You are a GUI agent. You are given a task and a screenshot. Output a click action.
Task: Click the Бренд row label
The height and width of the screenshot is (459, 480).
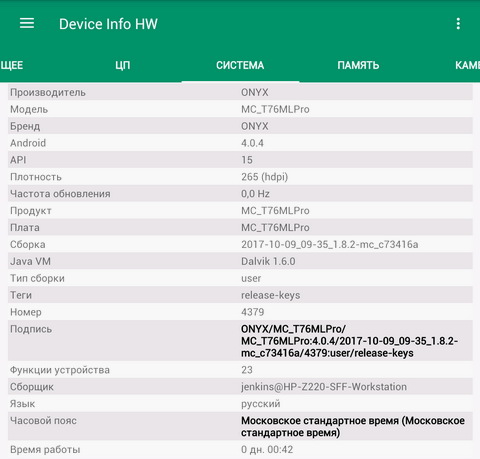[x=25, y=126]
